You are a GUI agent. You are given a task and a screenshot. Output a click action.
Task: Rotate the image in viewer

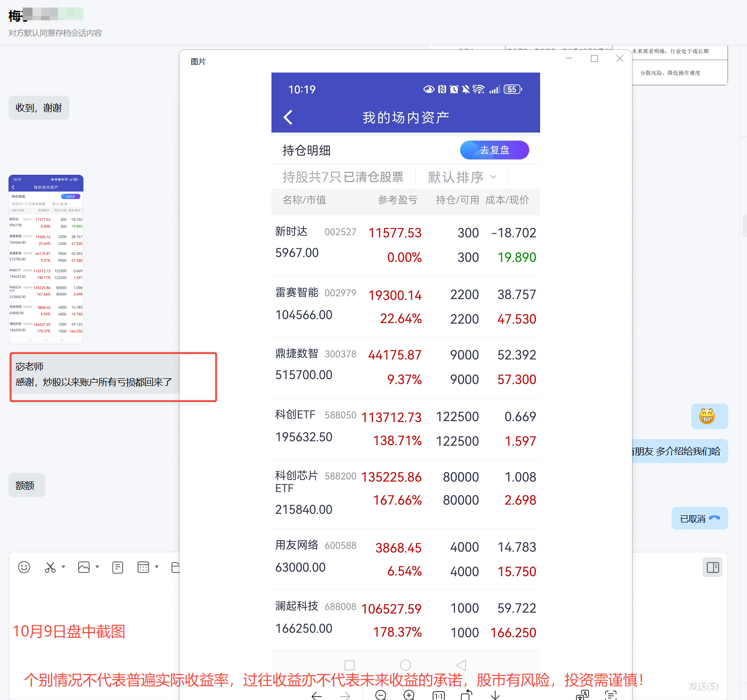[x=467, y=695]
